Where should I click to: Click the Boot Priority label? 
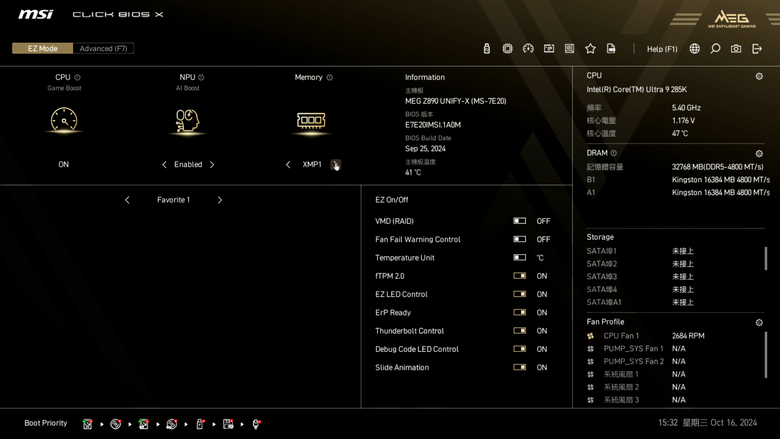46,423
